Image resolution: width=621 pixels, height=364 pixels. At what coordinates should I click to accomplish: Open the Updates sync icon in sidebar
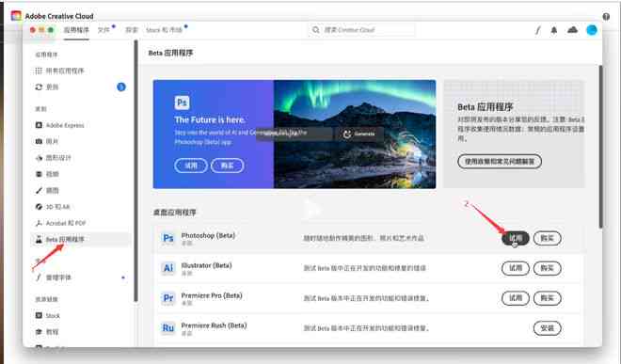pyautogui.click(x=39, y=87)
